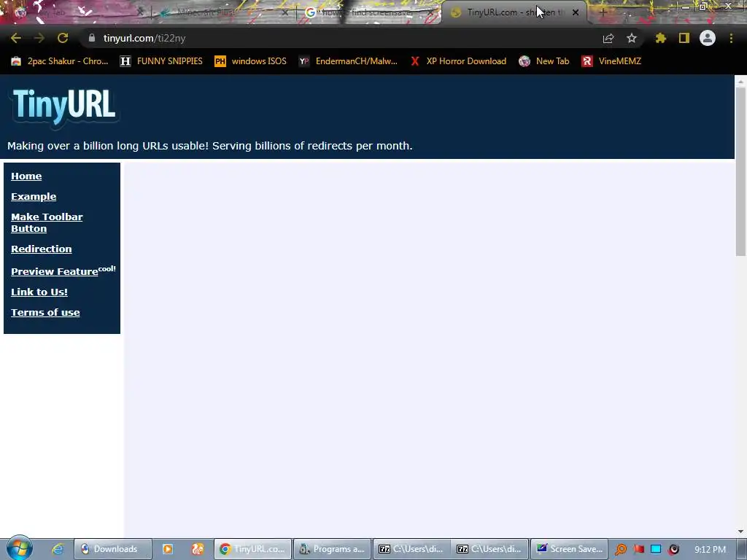Close the TinyURL.com tab
The height and width of the screenshot is (560, 747).
[576, 12]
